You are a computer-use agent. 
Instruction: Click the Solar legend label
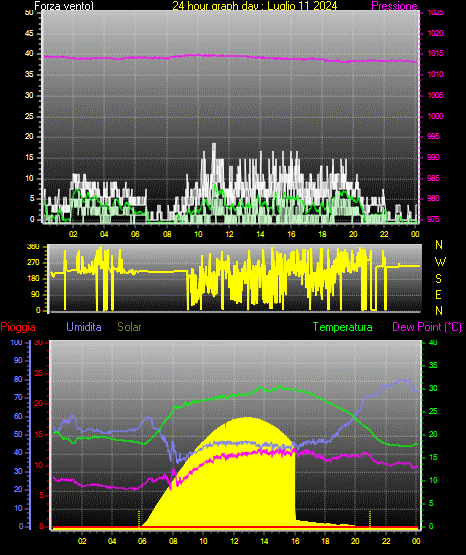(x=129, y=327)
